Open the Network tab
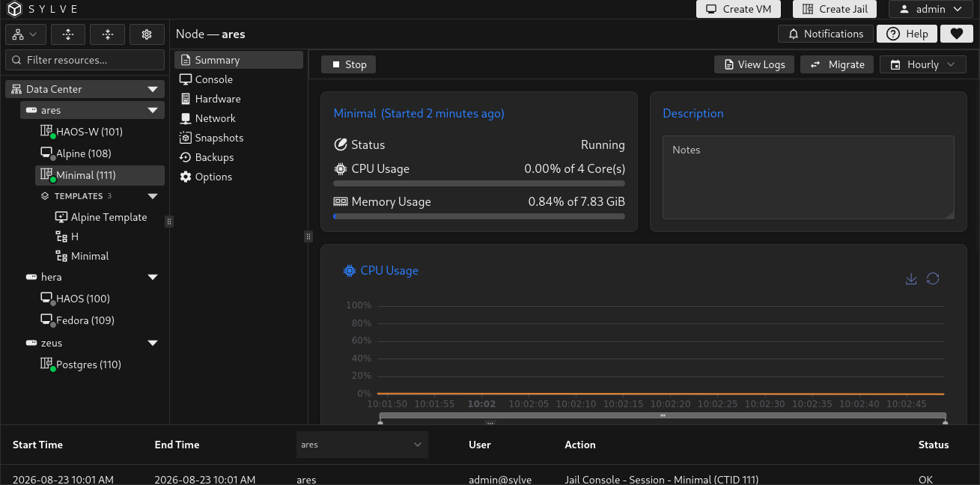 [239, 118]
